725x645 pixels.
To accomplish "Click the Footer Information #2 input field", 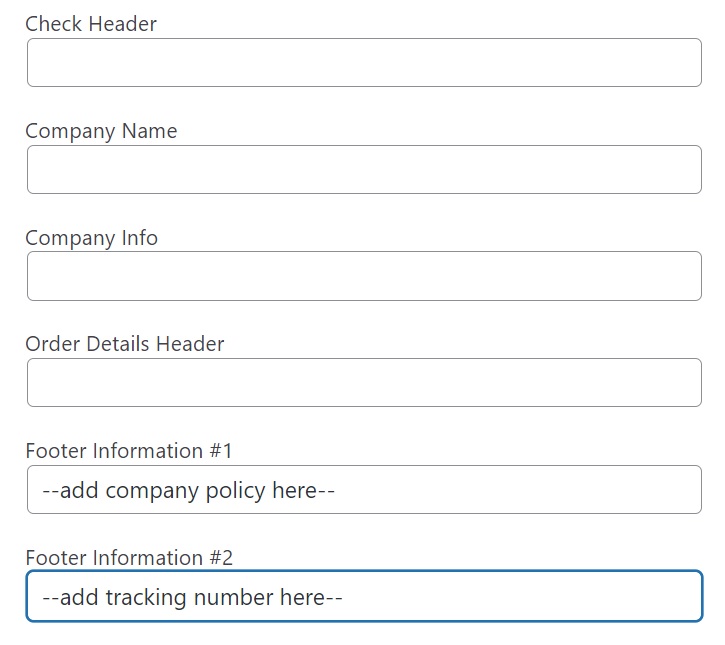I will click(x=364, y=596).
